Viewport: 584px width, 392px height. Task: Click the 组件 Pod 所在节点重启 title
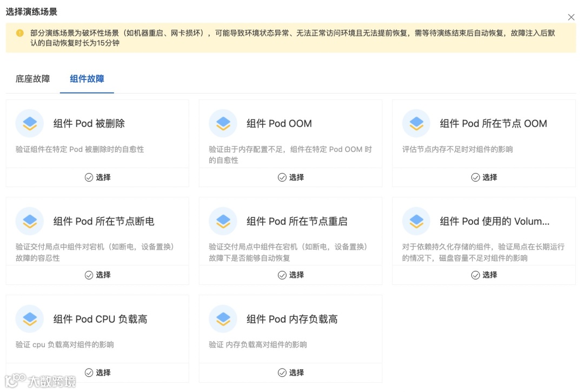pos(297,222)
